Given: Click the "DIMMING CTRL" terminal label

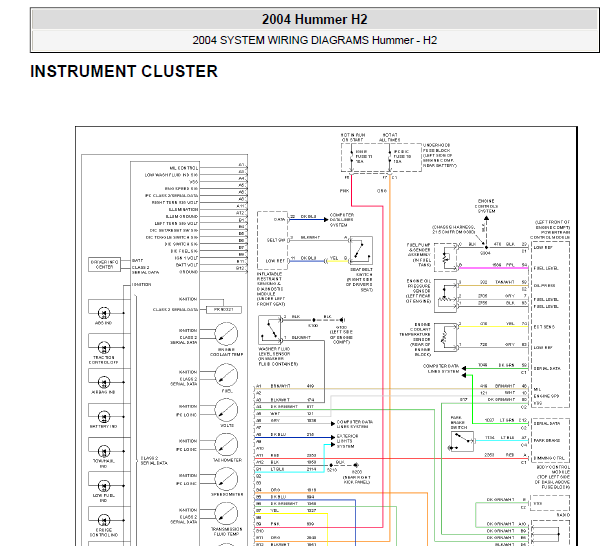Looking at the screenshot, I should pyautogui.click(x=549, y=458).
